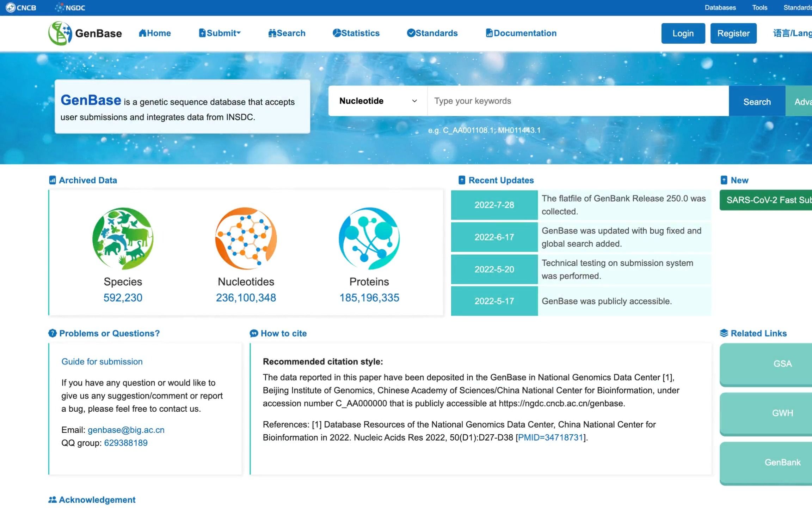Click the Nucleotides count 236,100,348

(246, 298)
